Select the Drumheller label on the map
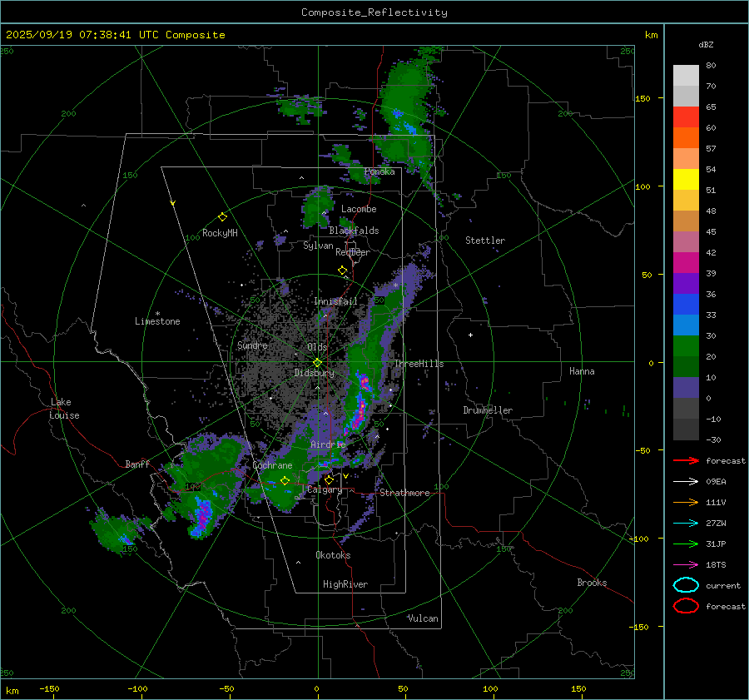Image resolution: width=749 pixels, height=700 pixels. point(488,410)
